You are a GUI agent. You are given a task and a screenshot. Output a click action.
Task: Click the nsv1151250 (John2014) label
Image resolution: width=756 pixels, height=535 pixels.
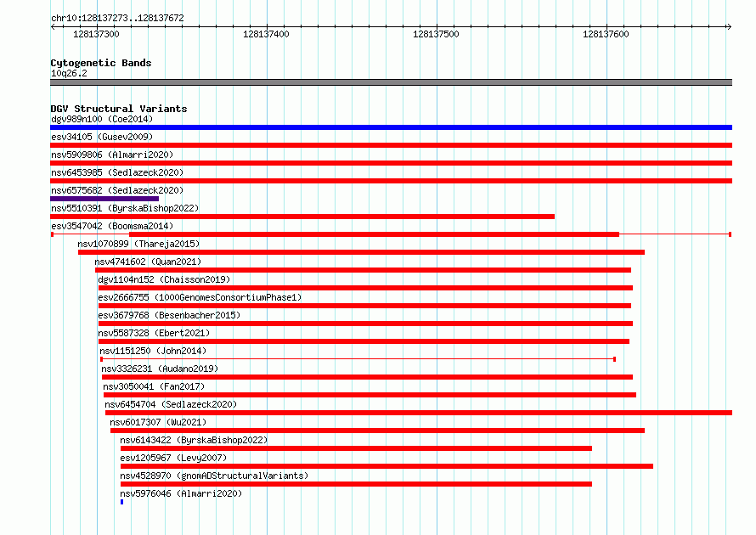pyautogui.click(x=153, y=351)
